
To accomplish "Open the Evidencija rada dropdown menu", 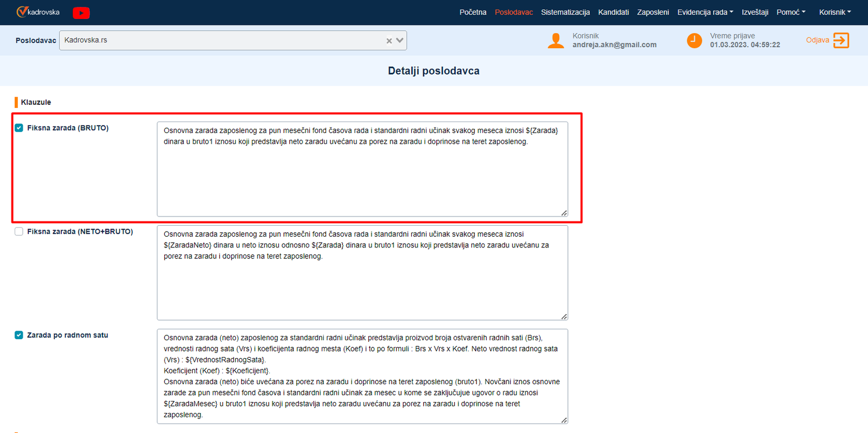I will point(705,12).
